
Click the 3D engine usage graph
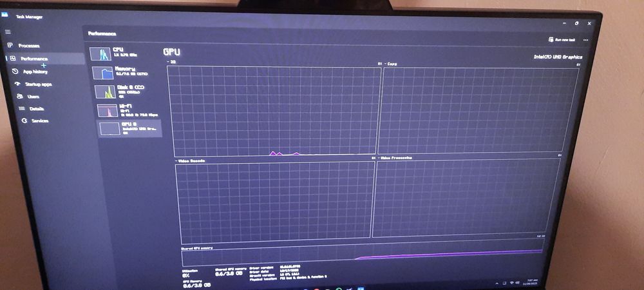tap(274, 111)
